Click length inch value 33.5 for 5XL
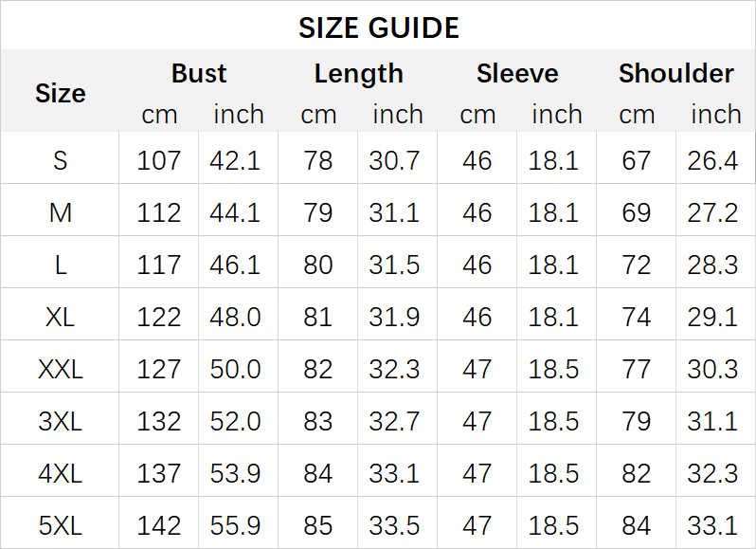 click(x=394, y=524)
